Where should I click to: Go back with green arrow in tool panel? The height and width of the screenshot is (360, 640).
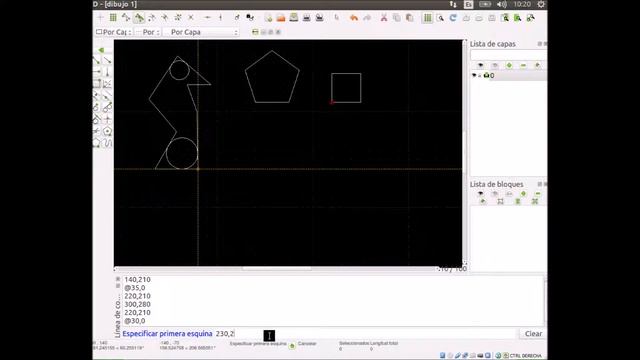click(x=101, y=50)
